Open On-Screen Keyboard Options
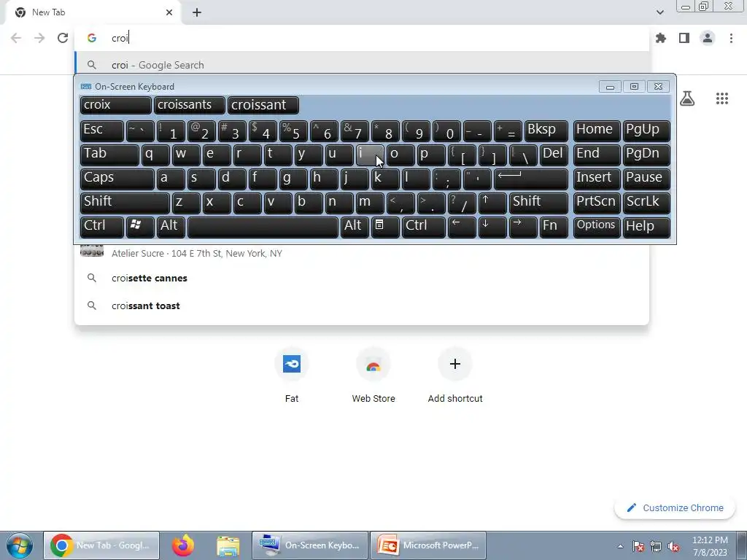 click(597, 227)
